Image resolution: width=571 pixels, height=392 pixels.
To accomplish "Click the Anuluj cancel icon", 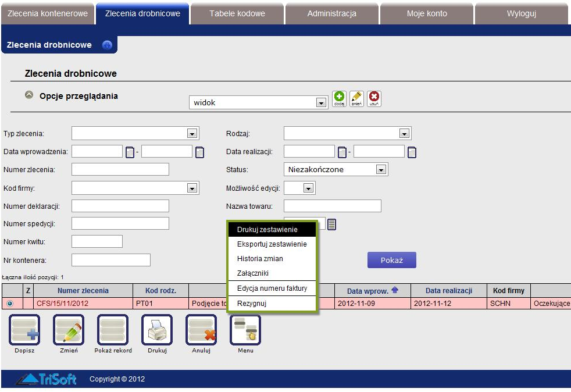I will [x=201, y=330].
